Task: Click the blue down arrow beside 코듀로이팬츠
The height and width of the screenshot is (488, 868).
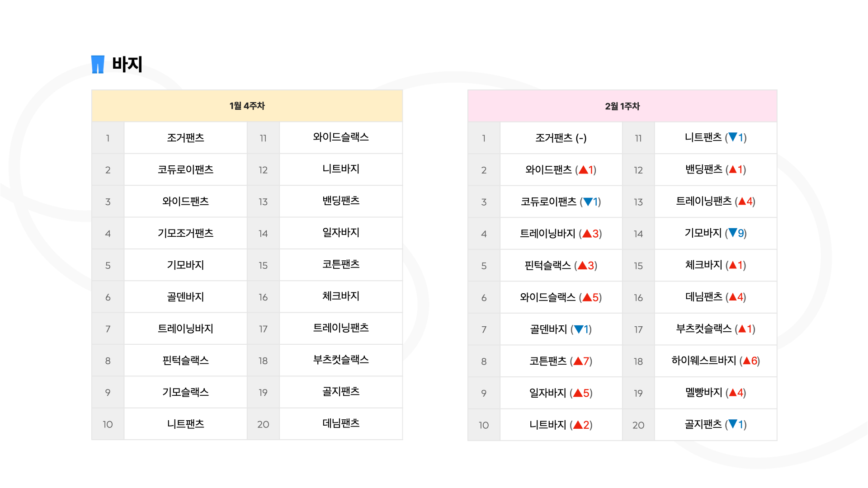Action: [x=588, y=202]
